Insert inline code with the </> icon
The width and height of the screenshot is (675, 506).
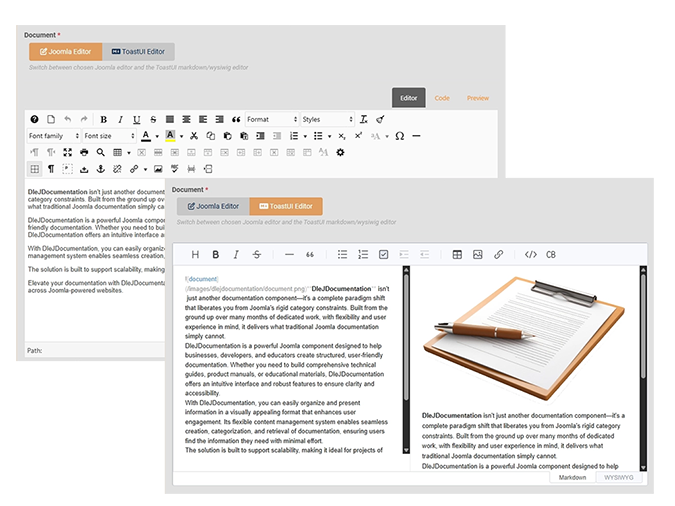pos(531,255)
